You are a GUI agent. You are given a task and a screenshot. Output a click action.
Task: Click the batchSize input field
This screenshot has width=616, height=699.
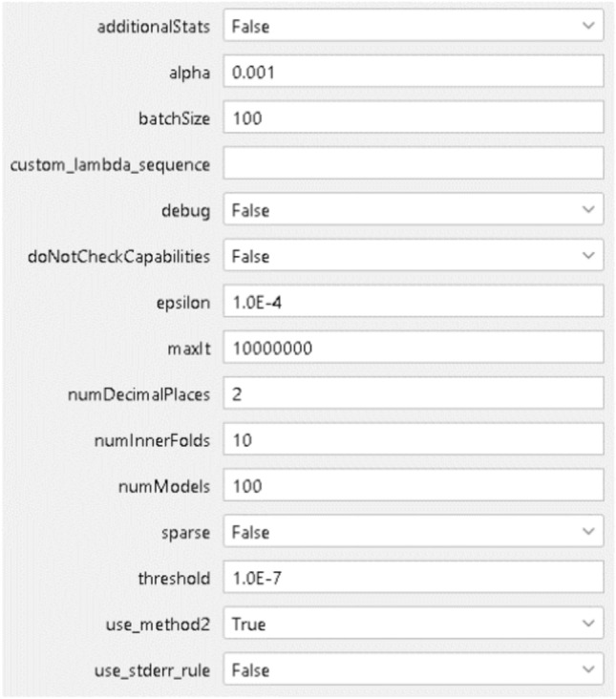tap(413, 118)
